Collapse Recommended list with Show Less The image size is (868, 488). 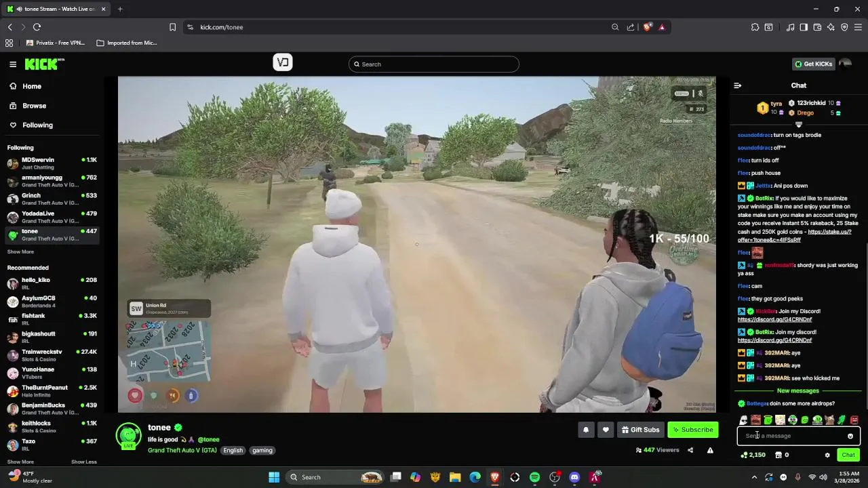[84, 462]
